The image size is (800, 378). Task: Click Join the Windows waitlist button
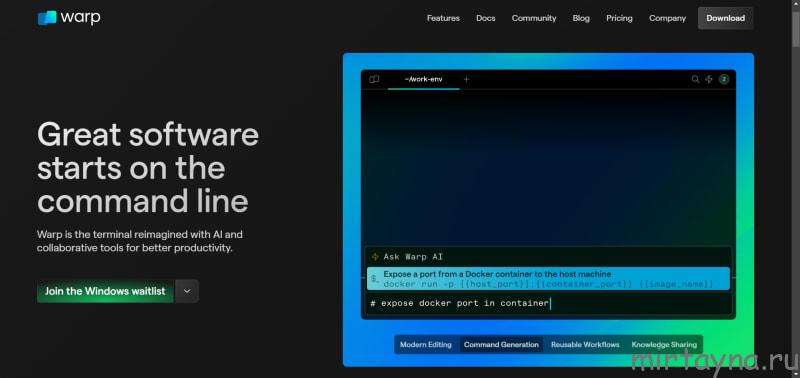click(x=105, y=291)
